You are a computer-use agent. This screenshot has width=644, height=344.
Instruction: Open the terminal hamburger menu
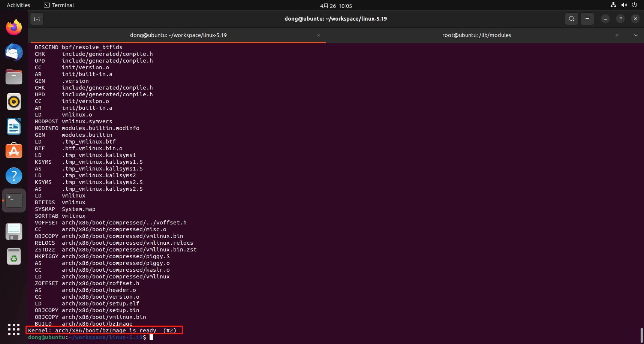pos(587,19)
